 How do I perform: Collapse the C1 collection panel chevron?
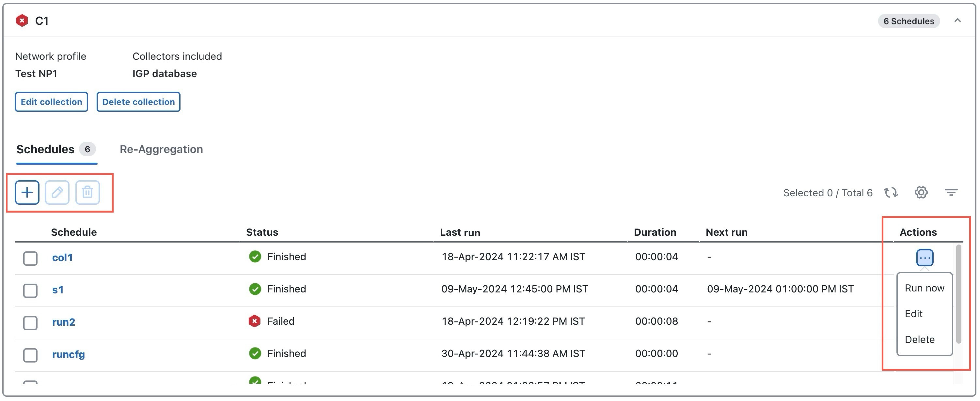[x=957, y=21]
